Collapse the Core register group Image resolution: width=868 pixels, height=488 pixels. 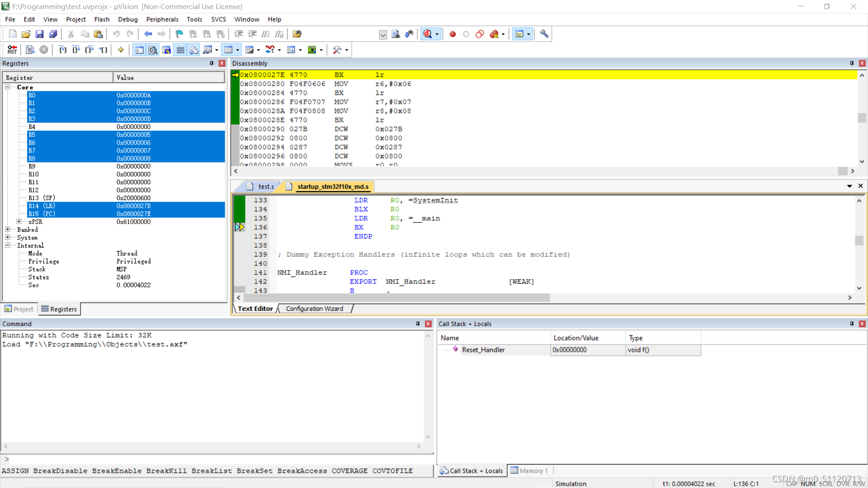coord(8,87)
